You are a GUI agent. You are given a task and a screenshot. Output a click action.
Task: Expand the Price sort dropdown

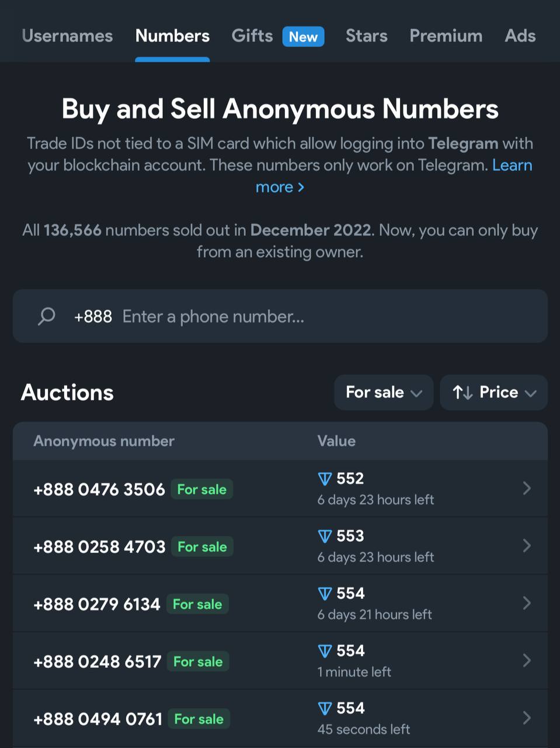point(493,392)
